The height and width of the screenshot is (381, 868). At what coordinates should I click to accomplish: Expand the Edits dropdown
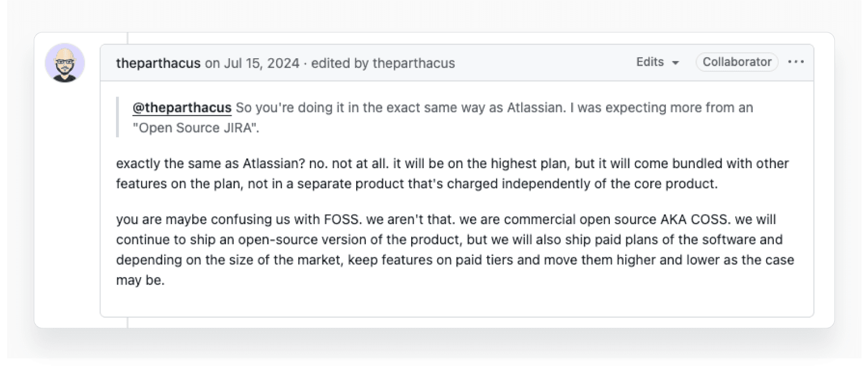click(656, 62)
